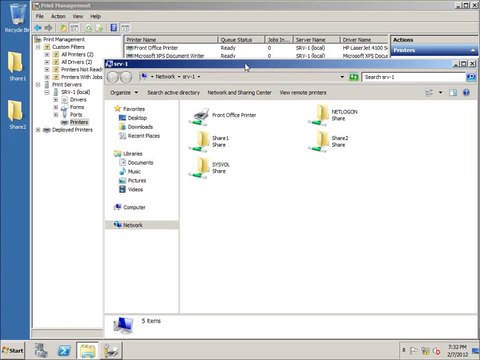
Task: Select the Share2 network folder in srv-1
Action: point(319,141)
